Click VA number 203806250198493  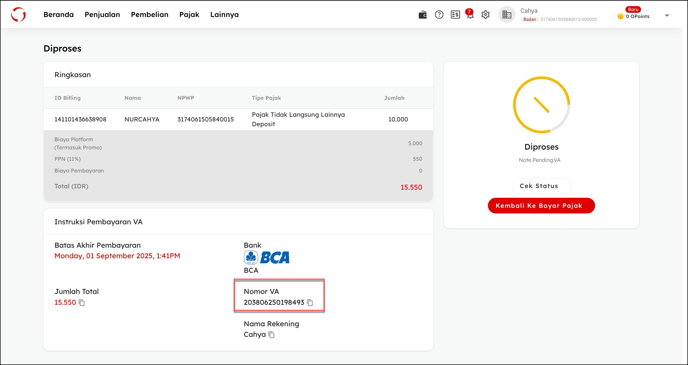click(274, 303)
